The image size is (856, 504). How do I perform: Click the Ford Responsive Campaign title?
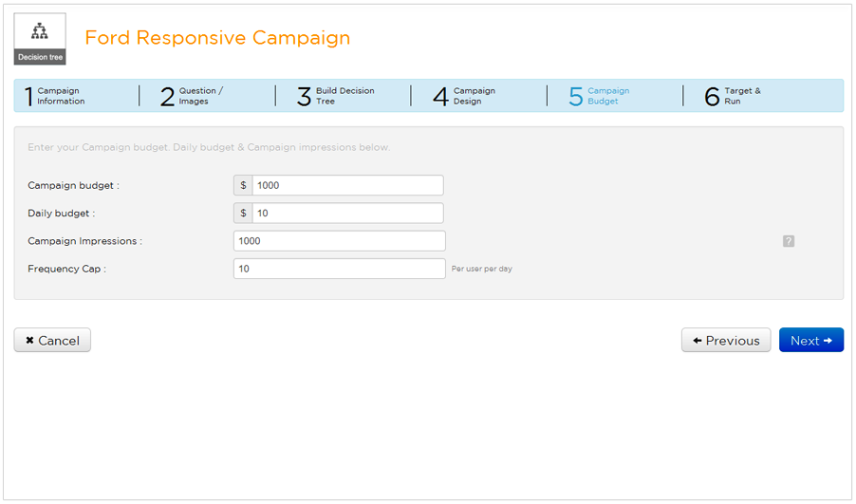[x=217, y=38]
